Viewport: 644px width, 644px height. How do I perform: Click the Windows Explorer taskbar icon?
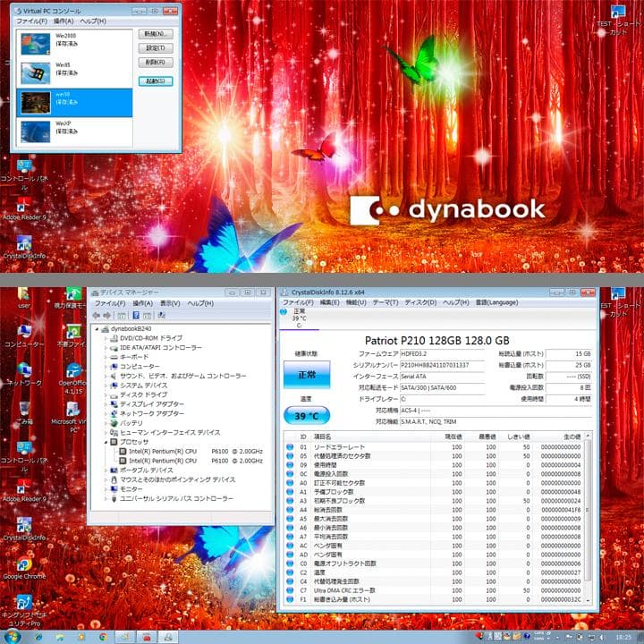click(x=60, y=637)
